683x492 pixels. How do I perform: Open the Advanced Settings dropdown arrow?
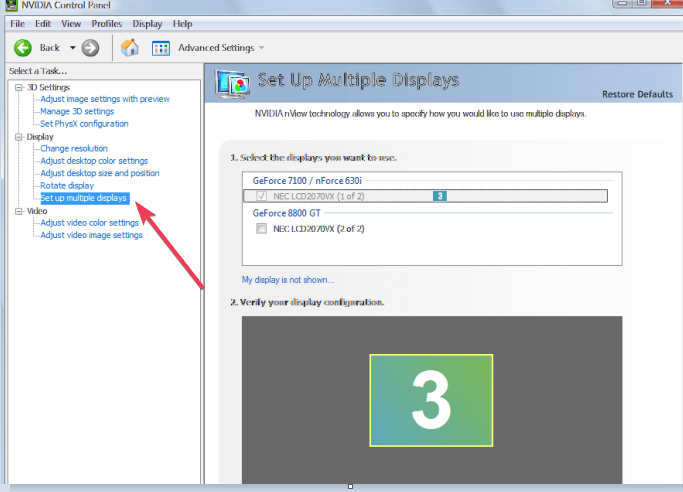pos(261,48)
